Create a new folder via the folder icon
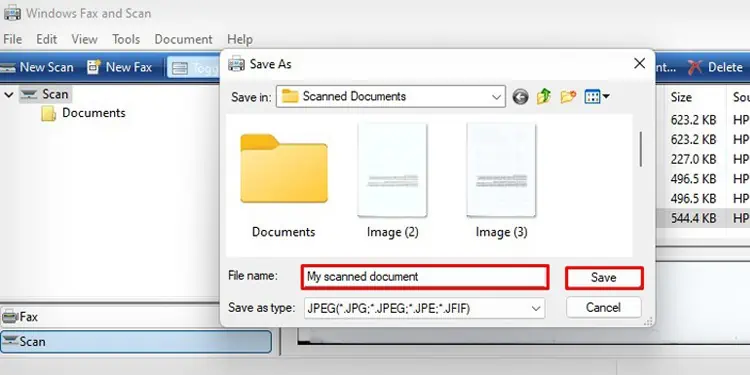Viewport: 750px width, 375px height. (568, 97)
